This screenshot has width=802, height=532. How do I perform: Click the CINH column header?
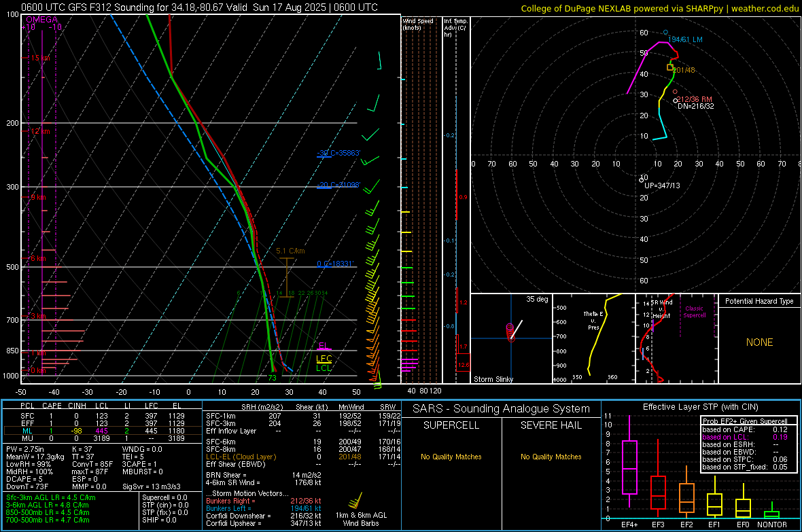pyautogui.click(x=77, y=406)
